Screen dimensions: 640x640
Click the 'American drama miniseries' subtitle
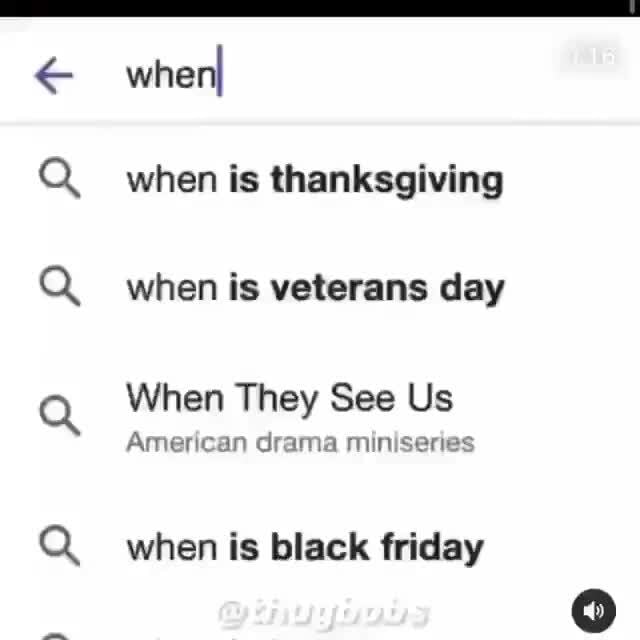pos(300,442)
